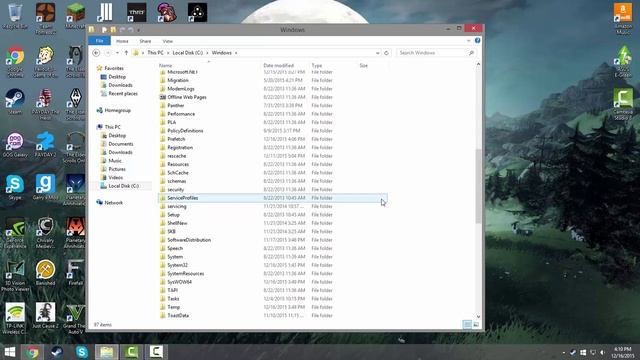
Task: Launch the Just Cause 2 desktop shortcut
Action: coord(45,316)
